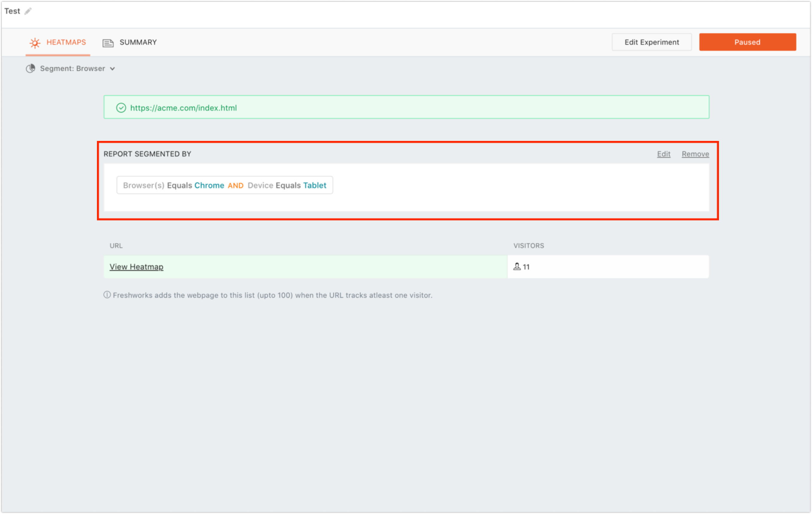Open the https://acme.com/index.html URL link
This screenshot has height=514, width=812.
tap(183, 108)
